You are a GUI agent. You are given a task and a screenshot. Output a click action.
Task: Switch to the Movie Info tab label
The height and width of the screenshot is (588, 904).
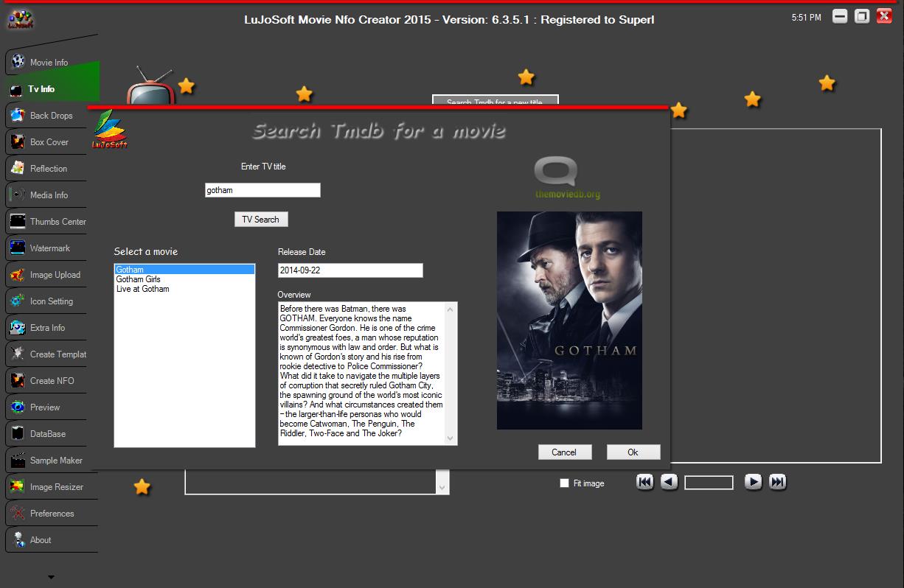(49, 63)
